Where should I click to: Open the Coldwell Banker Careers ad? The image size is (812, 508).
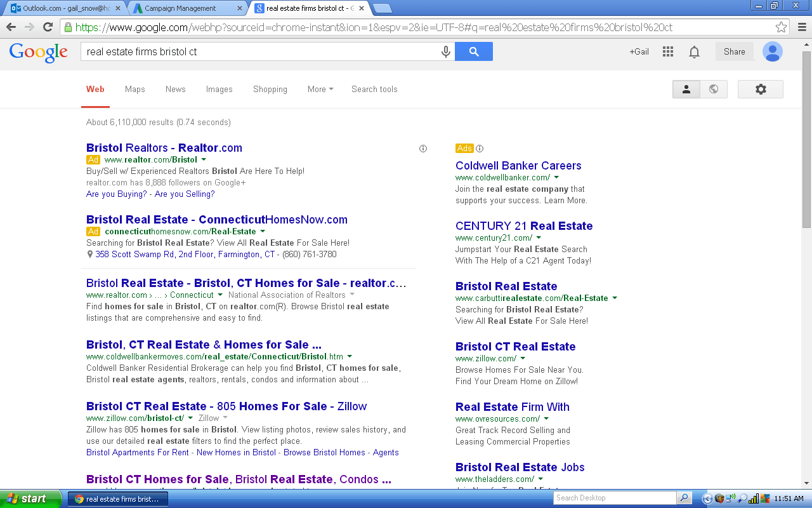pyautogui.click(x=518, y=166)
